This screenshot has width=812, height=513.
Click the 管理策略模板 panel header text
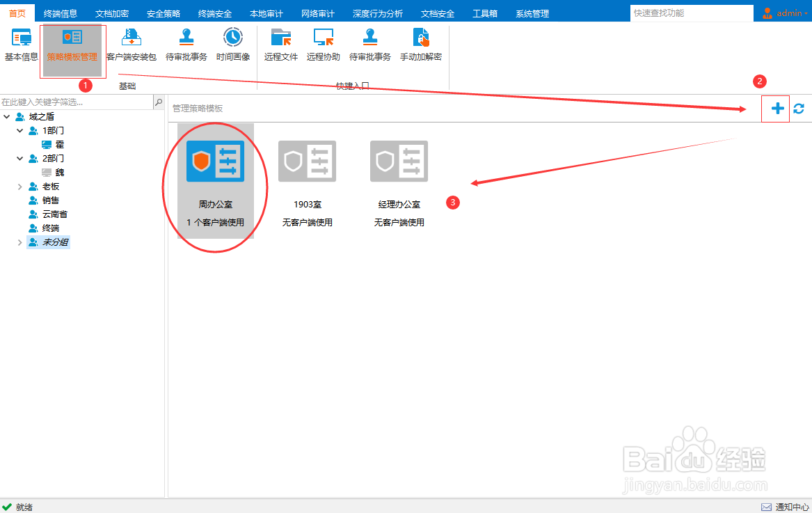[x=198, y=109]
